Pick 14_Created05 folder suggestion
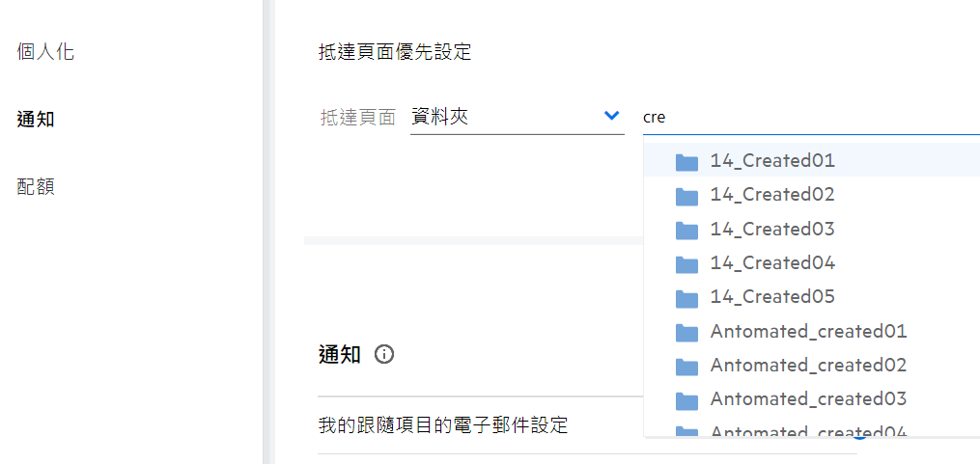 (x=772, y=297)
